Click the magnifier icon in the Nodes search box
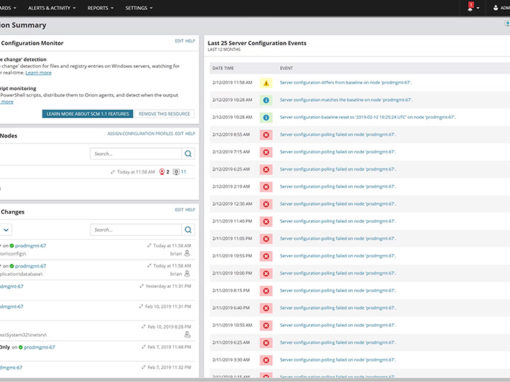510x382 pixels. 188,154
